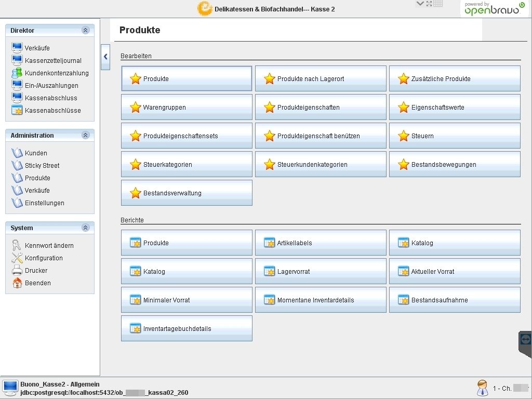Open Steuerkategorien
Image resolution: width=532 pixels, height=399 pixels.
coord(187,164)
